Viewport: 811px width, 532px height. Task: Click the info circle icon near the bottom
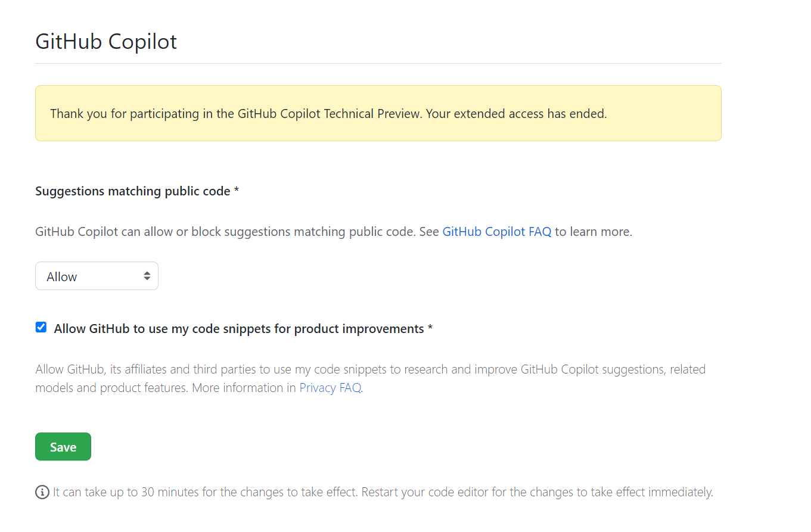point(42,491)
